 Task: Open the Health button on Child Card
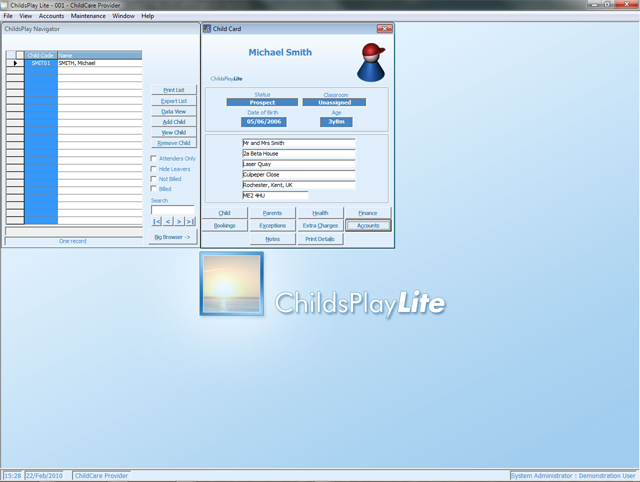(320, 213)
